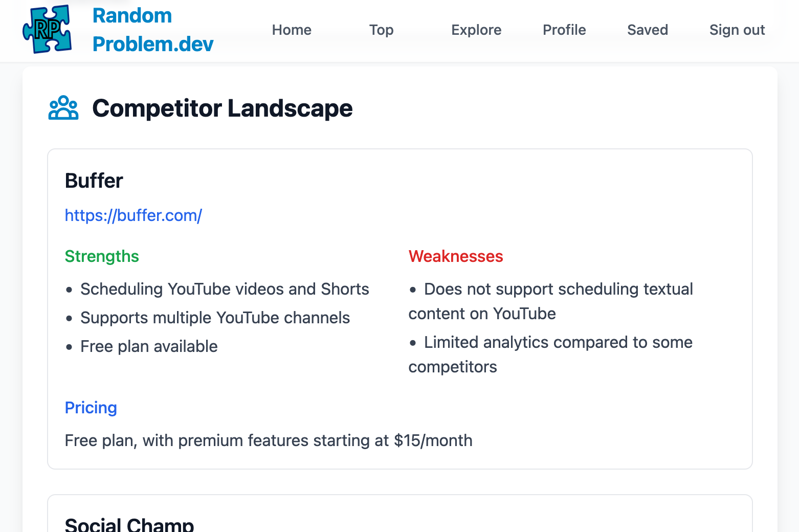Image resolution: width=799 pixels, height=532 pixels.
Task: Click the Competitor Landscape heading
Action: (223, 108)
